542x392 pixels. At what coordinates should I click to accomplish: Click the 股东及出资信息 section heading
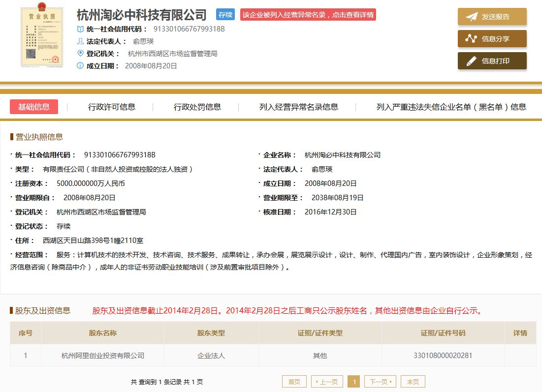(x=42, y=310)
